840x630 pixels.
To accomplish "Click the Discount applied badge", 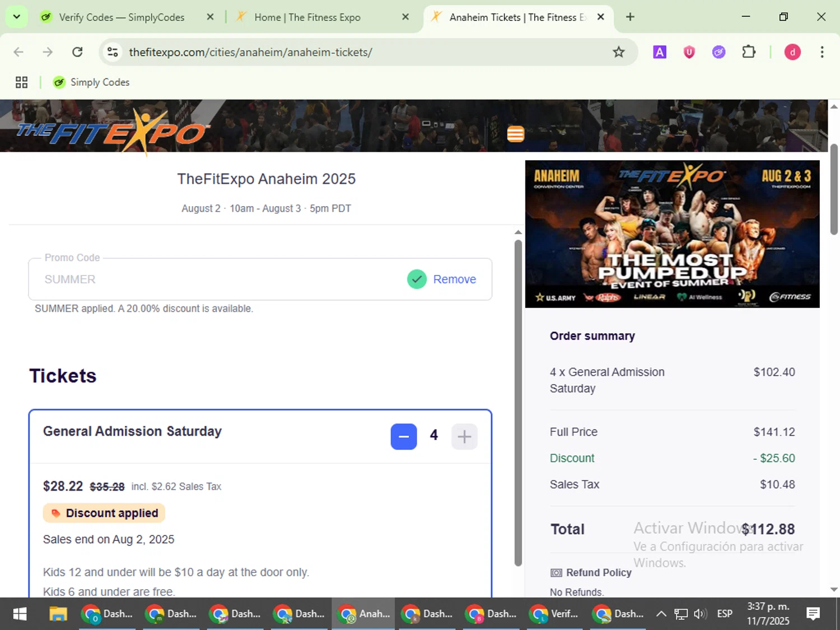I will pyautogui.click(x=104, y=513).
